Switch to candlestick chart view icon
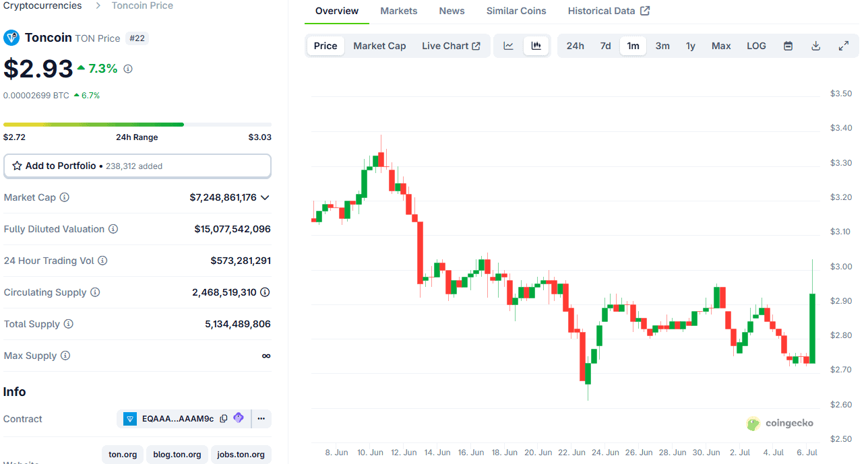 536,46
